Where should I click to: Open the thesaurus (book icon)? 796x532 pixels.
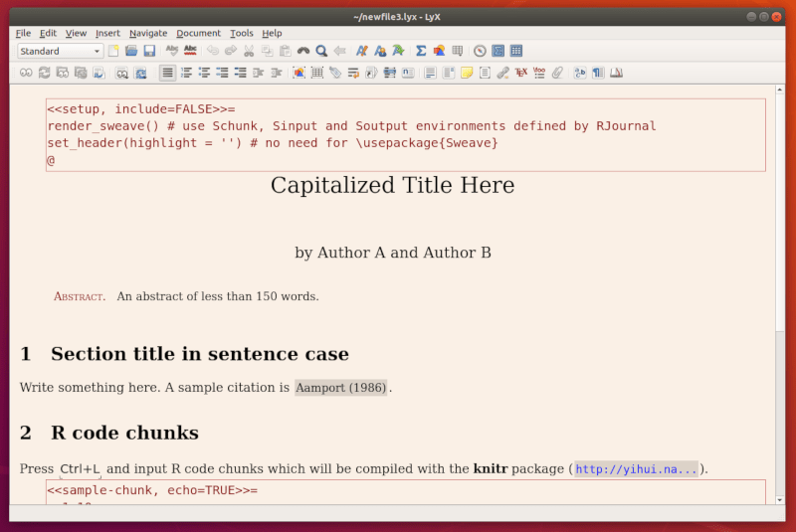point(616,73)
